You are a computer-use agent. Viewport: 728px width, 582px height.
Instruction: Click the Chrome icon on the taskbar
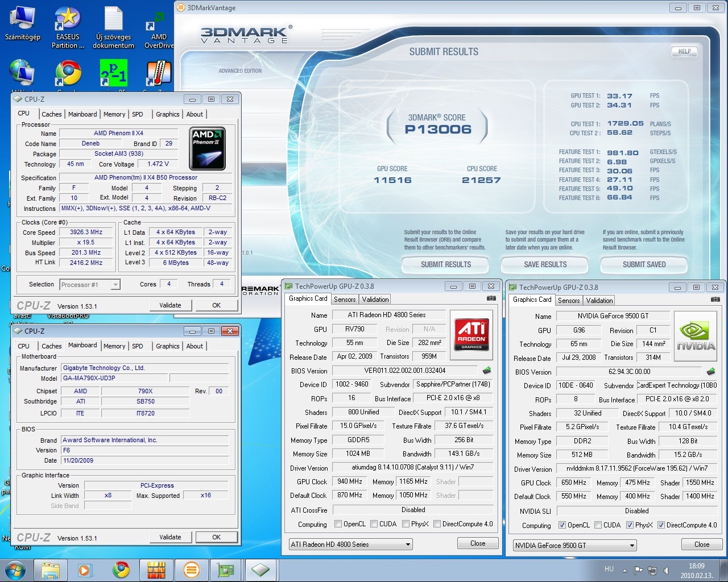[121, 569]
